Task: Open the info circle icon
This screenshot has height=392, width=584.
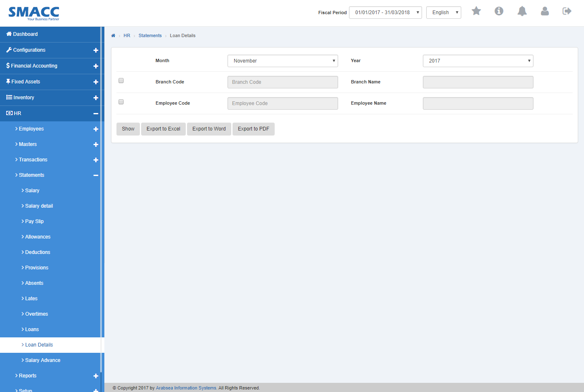Action: point(499,11)
